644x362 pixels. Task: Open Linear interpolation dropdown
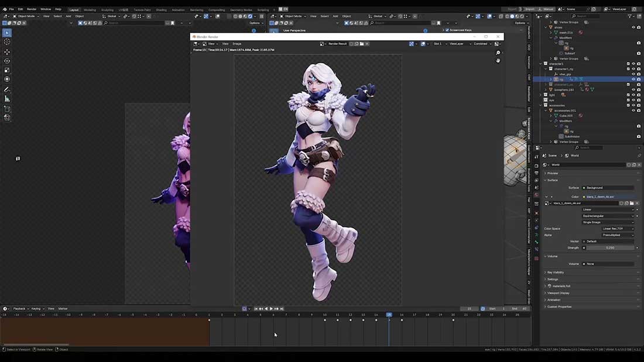coord(608,209)
